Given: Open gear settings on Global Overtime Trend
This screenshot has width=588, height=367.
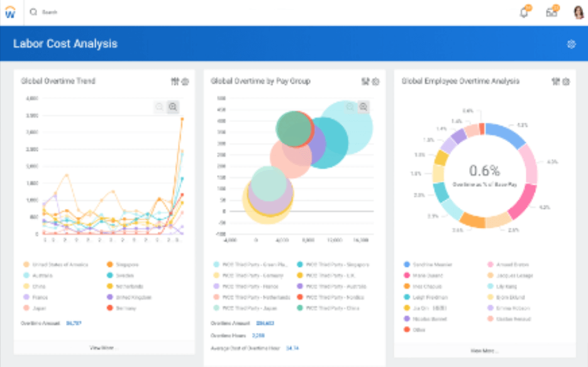Looking at the screenshot, I should point(185,81).
